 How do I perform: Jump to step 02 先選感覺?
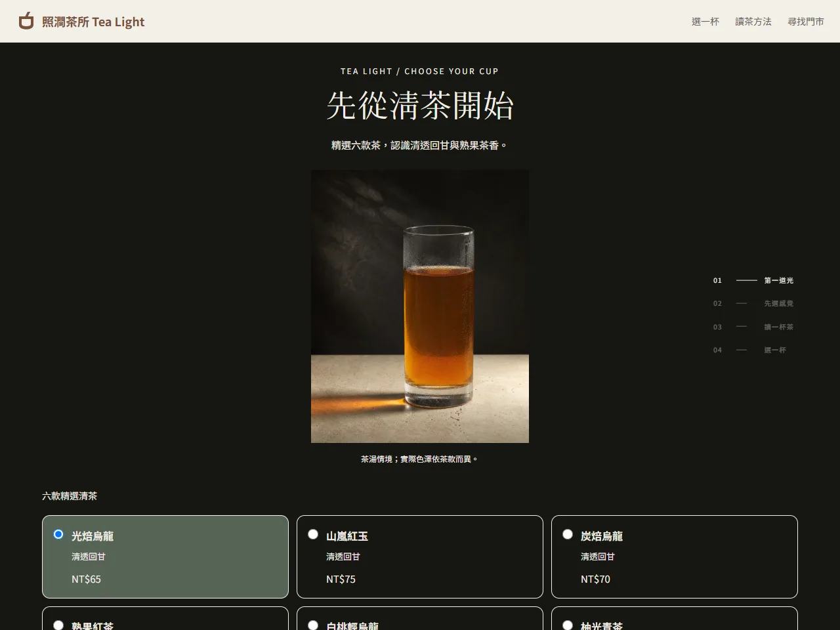pos(753,303)
